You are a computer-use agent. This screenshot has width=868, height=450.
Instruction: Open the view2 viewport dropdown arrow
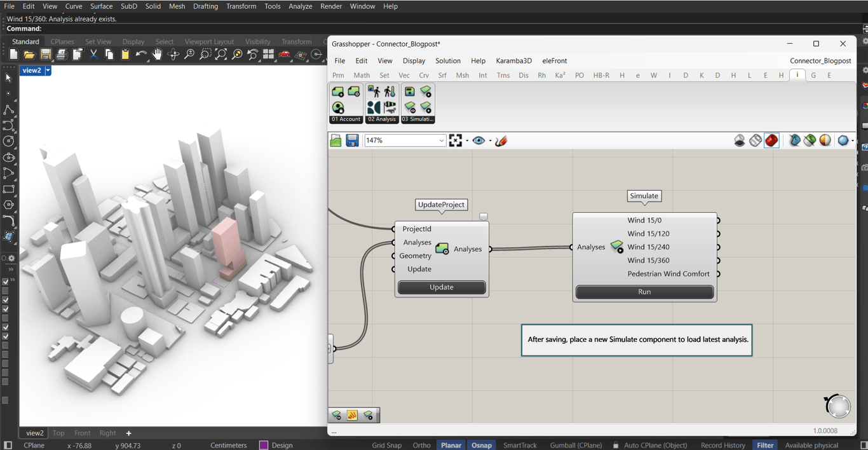coord(48,71)
